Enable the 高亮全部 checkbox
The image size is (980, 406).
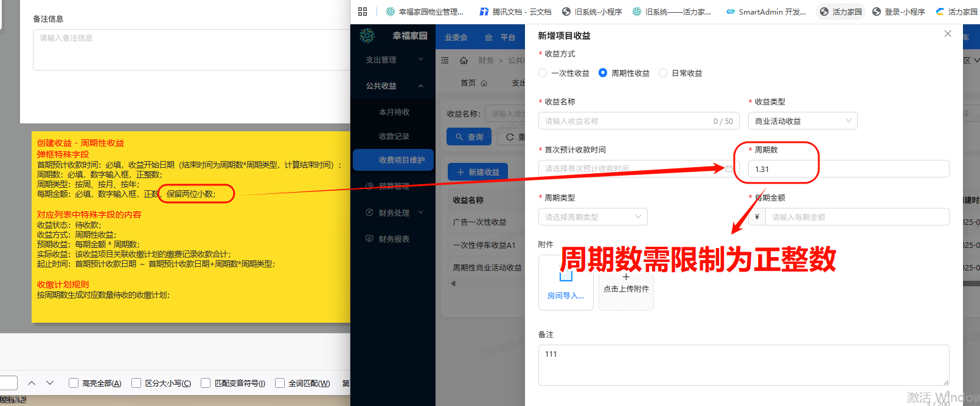pyautogui.click(x=74, y=383)
